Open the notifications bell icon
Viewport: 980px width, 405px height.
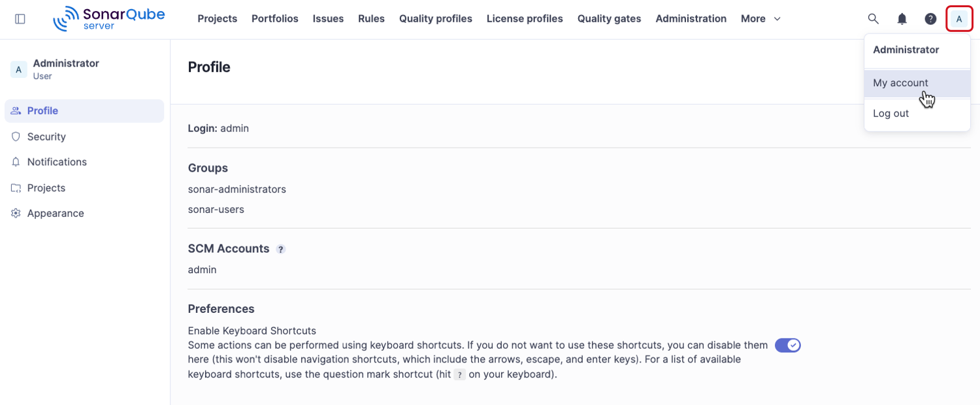pyautogui.click(x=902, y=18)
